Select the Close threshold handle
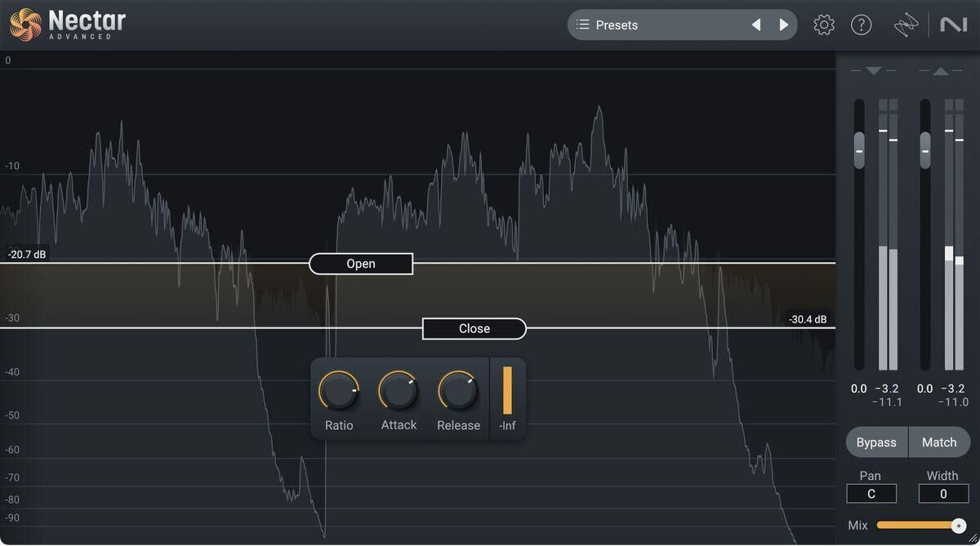This screenshot has width=980, height=546. 474,329
